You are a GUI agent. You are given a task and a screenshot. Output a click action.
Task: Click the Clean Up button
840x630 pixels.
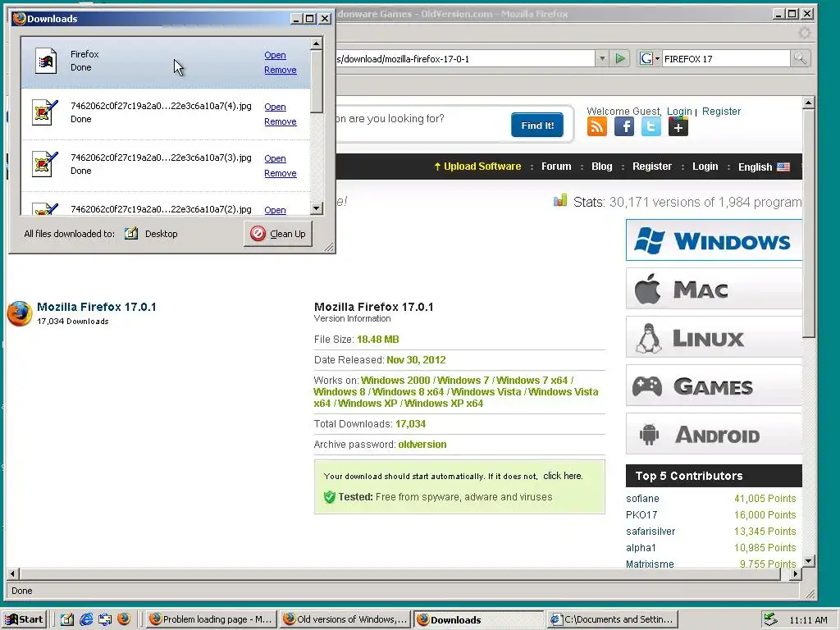(x=278, y=234)
